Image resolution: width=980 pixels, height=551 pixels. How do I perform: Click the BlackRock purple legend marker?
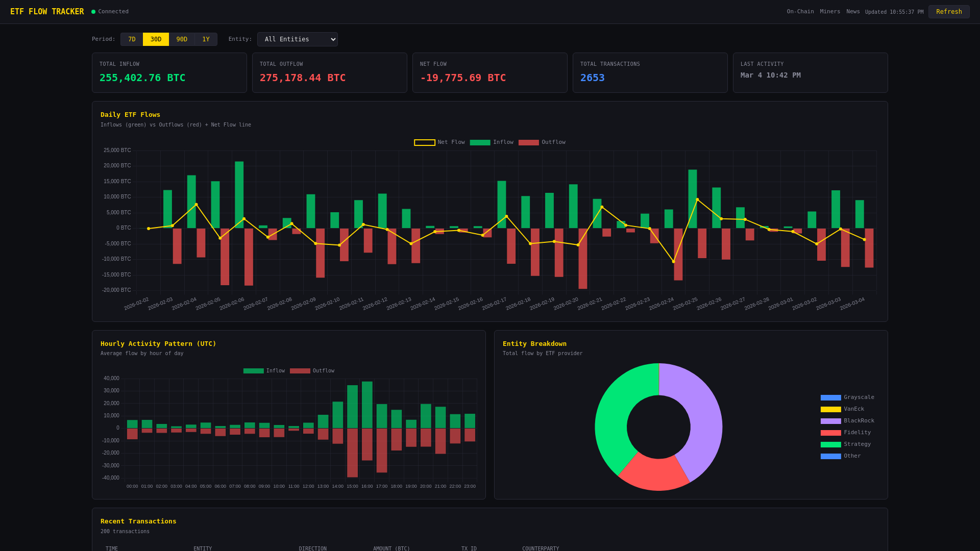(x=830, y=420)
